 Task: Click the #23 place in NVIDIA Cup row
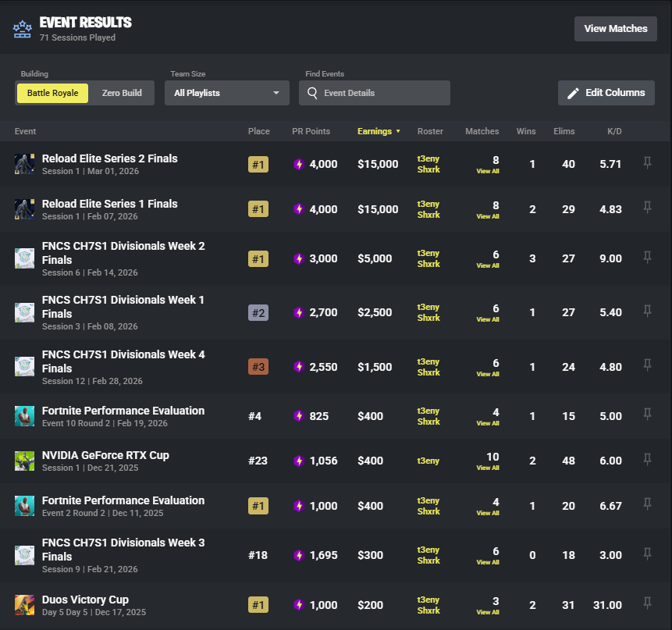[x=258, y=461]
